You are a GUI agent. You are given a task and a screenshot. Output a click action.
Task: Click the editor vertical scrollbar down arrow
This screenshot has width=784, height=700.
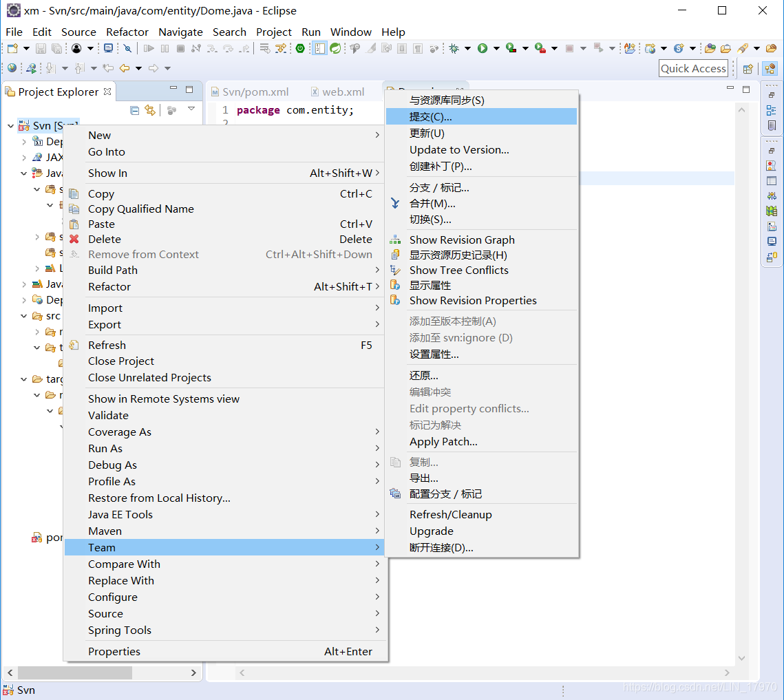point(741,658)
